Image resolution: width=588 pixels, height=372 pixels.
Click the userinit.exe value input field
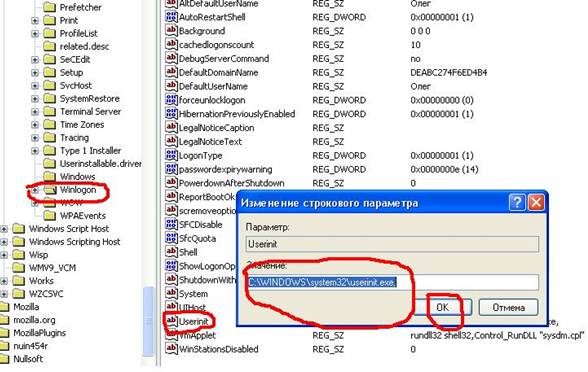392,282
